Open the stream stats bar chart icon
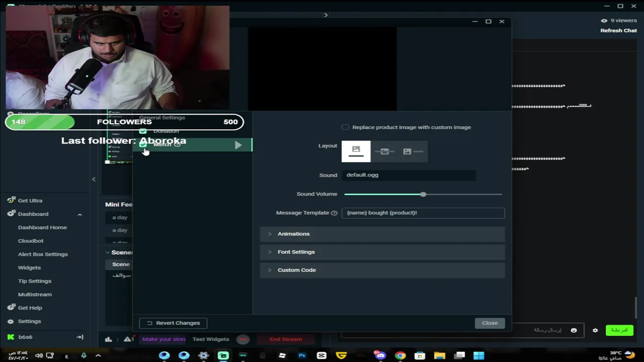 pyautogui.click(x=108, y=339)
